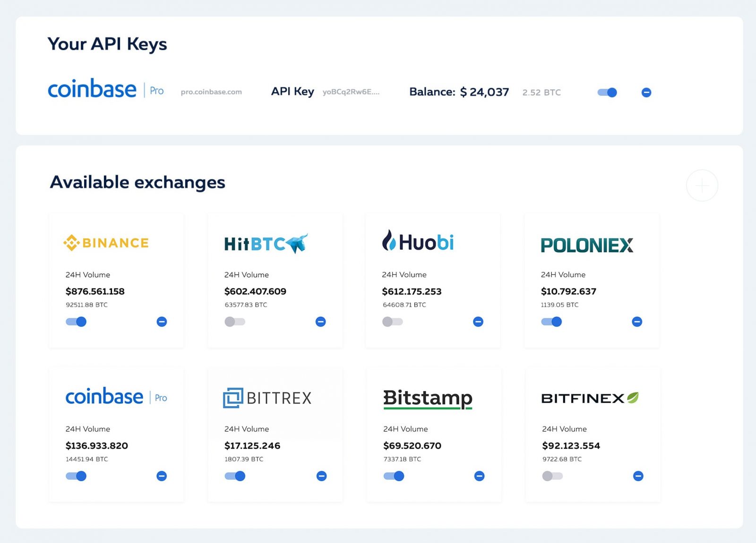Image resolution: width=756 pixels, height=543 pixels.
Task: Click the Bittrex logo
Action: pos(267,398)
